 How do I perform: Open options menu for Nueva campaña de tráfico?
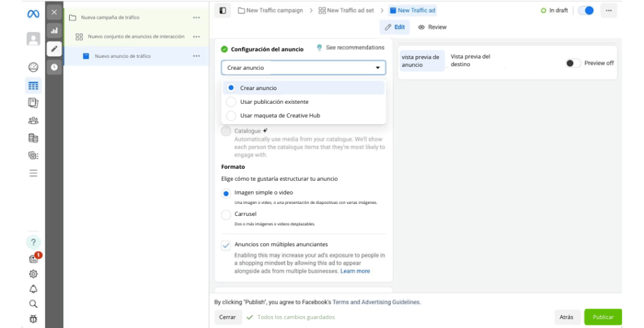click(x=197, y=18)
